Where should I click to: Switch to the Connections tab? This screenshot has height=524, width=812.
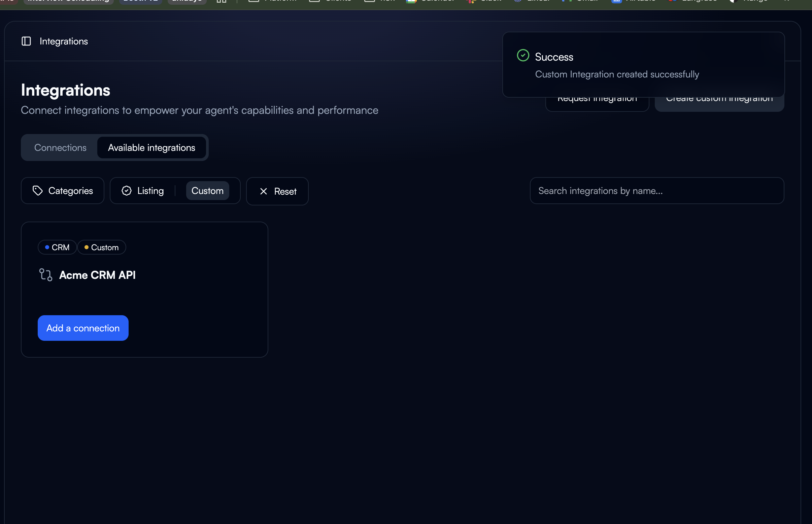coord(60,148)
